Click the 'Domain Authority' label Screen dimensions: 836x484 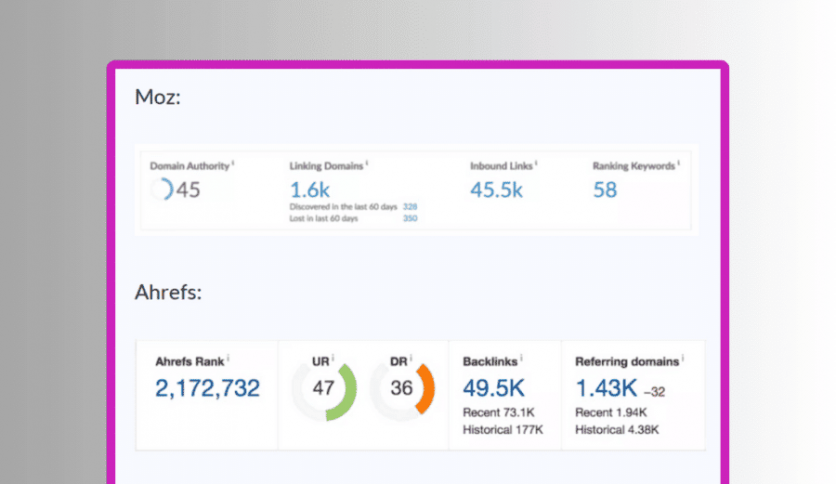pyautogui.click(x=190, y=166)
